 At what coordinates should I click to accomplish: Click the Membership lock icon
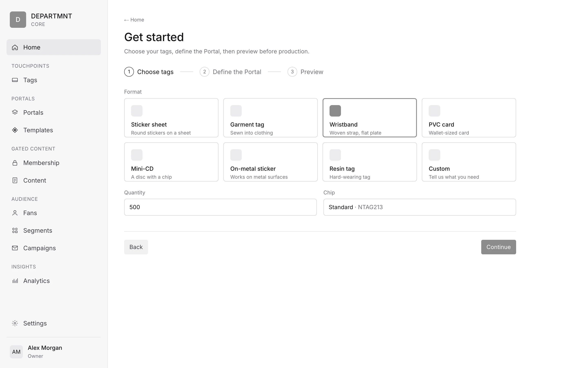(x=15, y=163)
